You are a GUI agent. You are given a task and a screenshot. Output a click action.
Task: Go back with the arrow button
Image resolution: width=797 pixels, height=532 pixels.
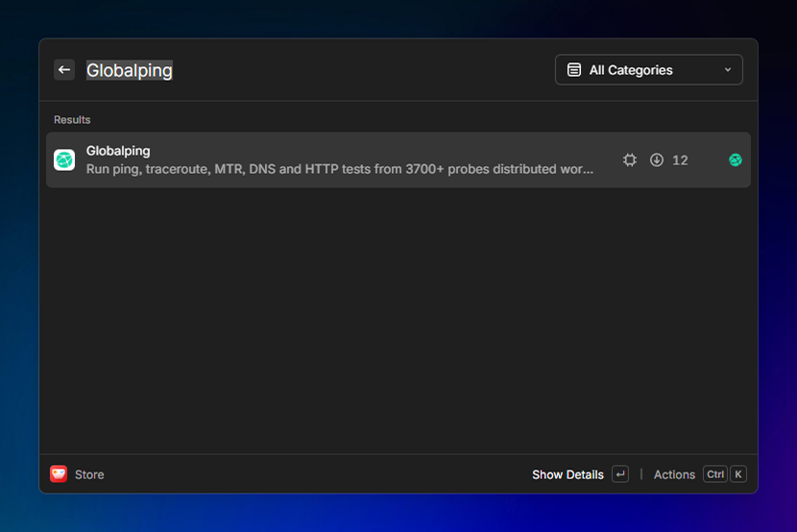point(64,69)
